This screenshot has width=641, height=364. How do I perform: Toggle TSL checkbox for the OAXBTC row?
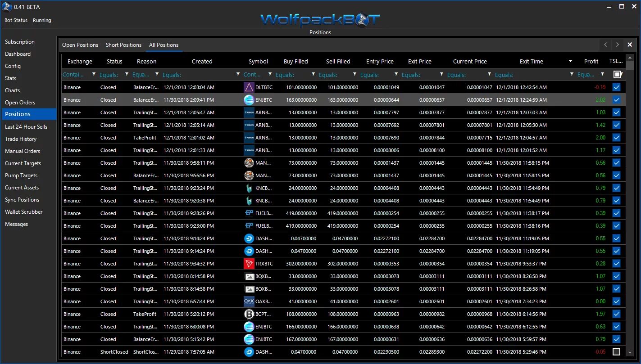click(617, 301)
